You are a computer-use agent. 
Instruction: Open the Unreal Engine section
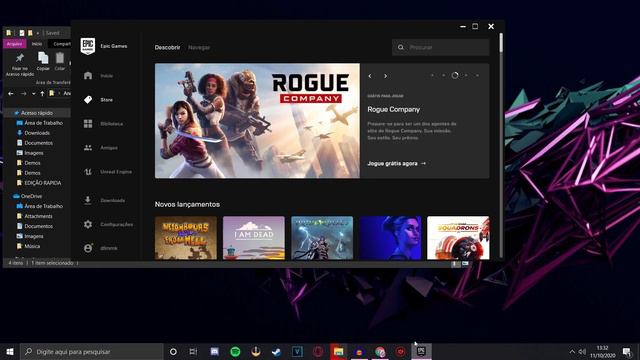(x=108, y=172)
